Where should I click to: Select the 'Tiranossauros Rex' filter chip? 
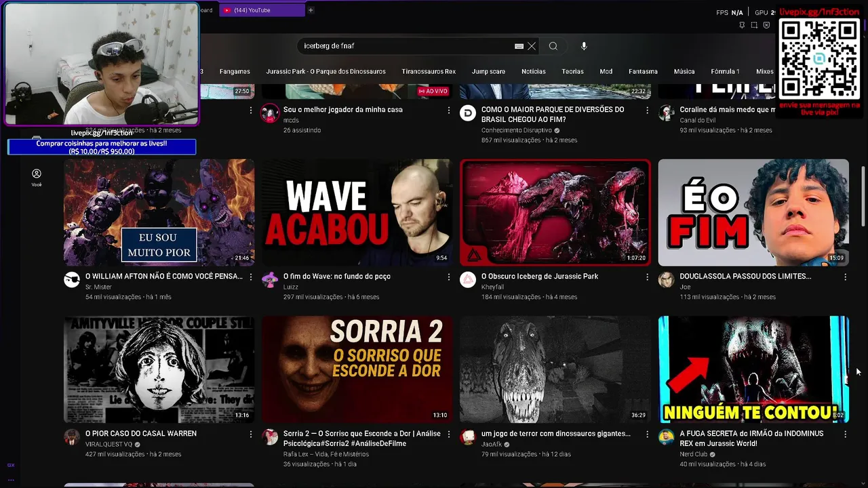(x=429, y=71)
